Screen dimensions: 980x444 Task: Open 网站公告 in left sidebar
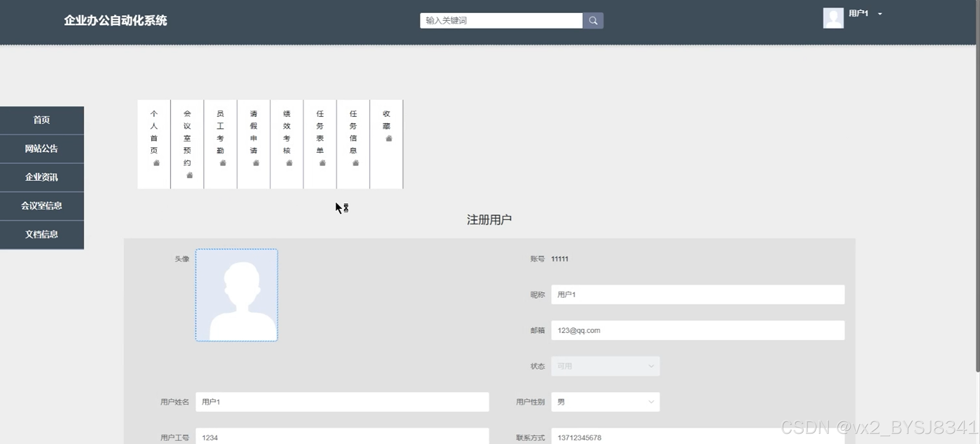click(x=42, y=148)
